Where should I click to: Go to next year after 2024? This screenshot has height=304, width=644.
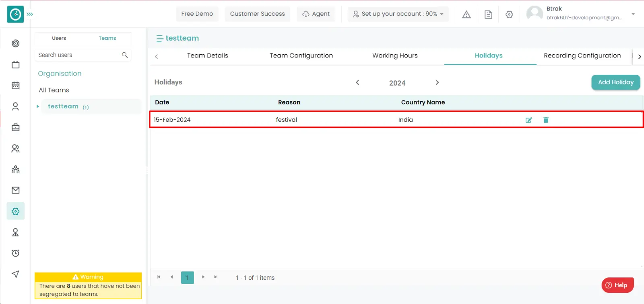click(x=437, y=82)
